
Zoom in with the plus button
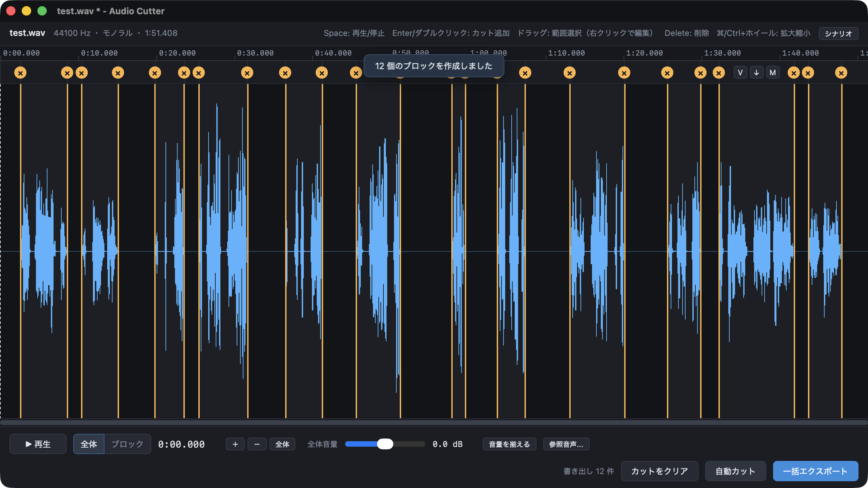click(235, 444)
